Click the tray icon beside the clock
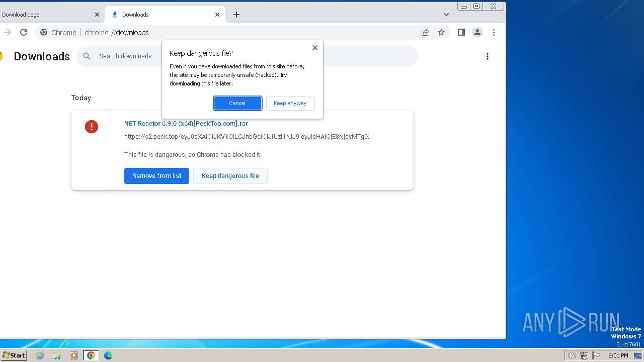Screen dimensions: 644x362 click(638, 355)
